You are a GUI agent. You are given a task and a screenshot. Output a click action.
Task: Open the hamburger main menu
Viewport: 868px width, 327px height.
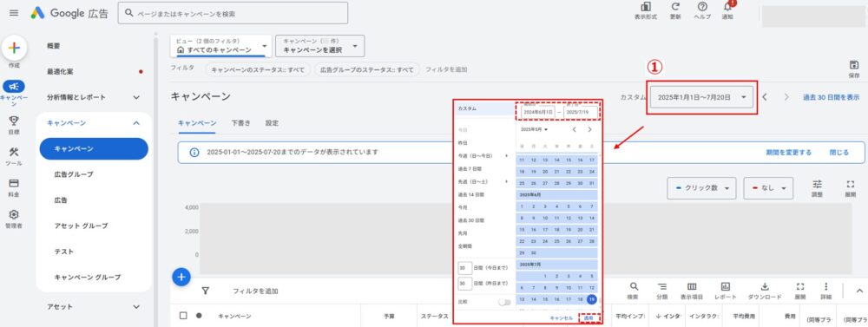click(14, 12)
